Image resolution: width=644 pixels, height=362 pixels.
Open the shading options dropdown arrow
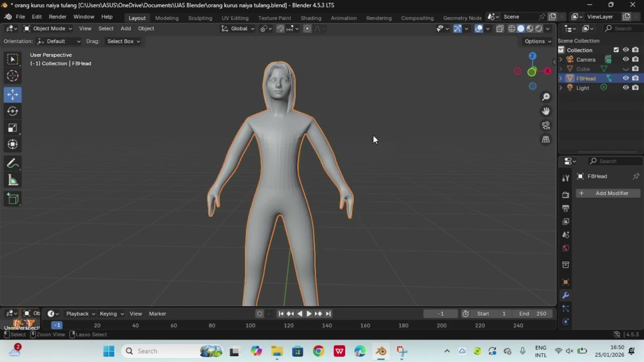coord(548,29)
